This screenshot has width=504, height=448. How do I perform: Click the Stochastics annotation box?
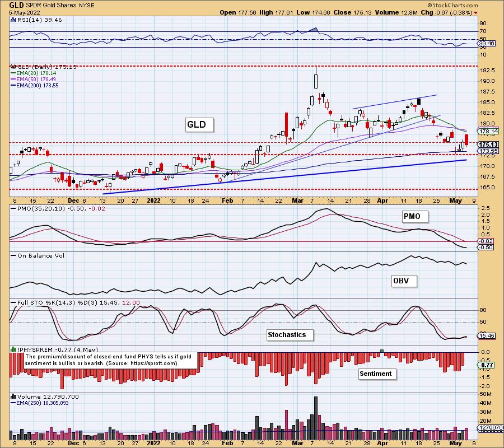click(x=290, y=335)
